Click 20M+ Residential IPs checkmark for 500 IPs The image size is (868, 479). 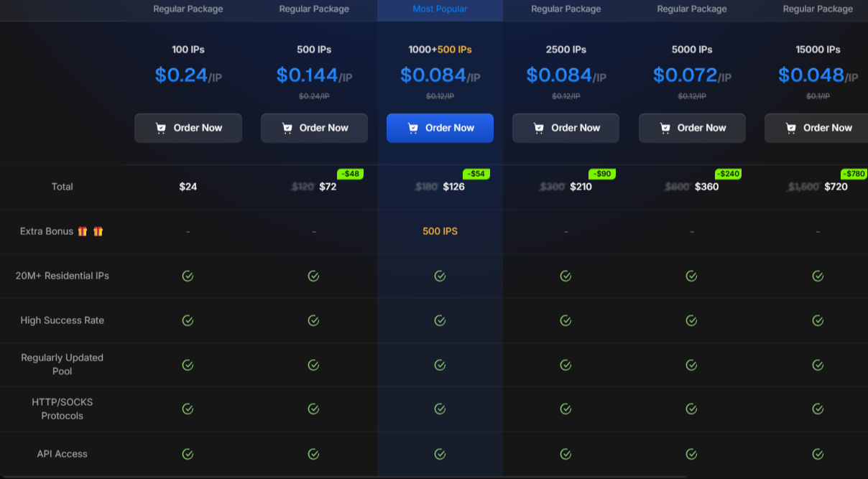(313, 276)
